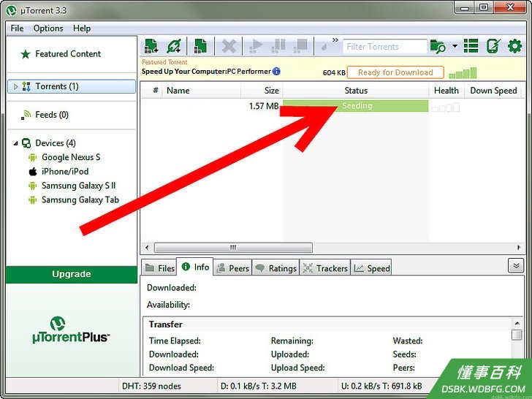The image size is (532, 399).
Task: Click the Remote device icon in toolbar
Action: tap(493, 46)
